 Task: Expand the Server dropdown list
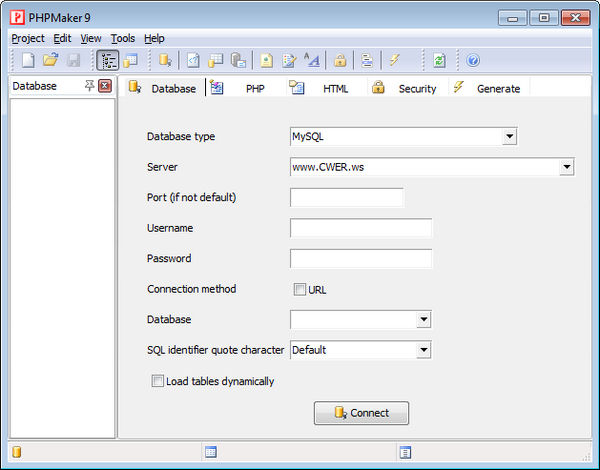point(566,167)
